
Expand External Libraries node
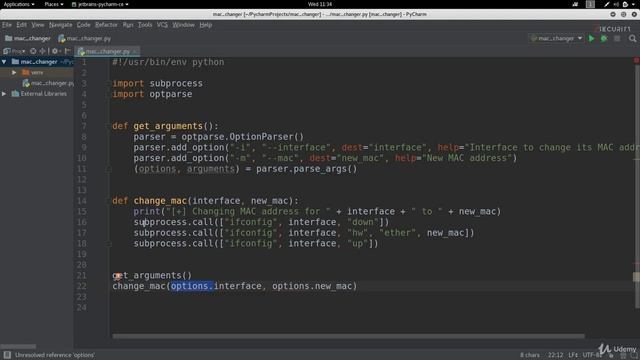pos(4,93)
